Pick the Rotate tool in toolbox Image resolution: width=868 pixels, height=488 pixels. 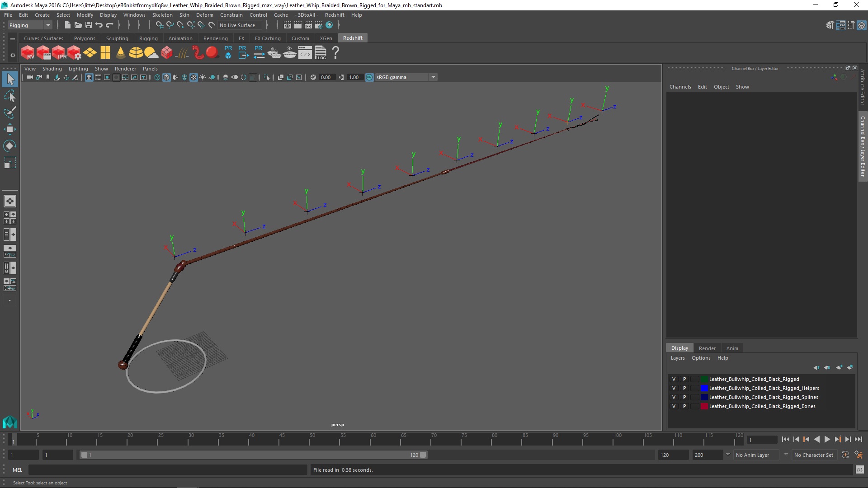[x=10, y=145]
